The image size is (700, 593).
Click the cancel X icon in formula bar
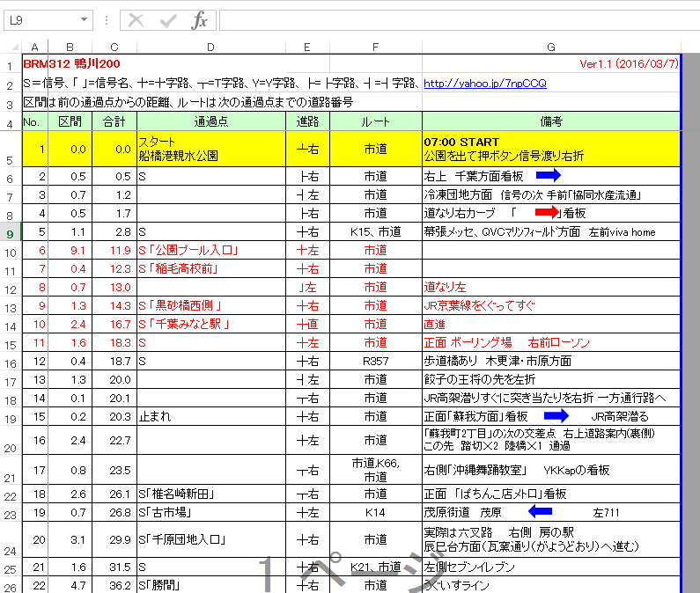[136, 20]
